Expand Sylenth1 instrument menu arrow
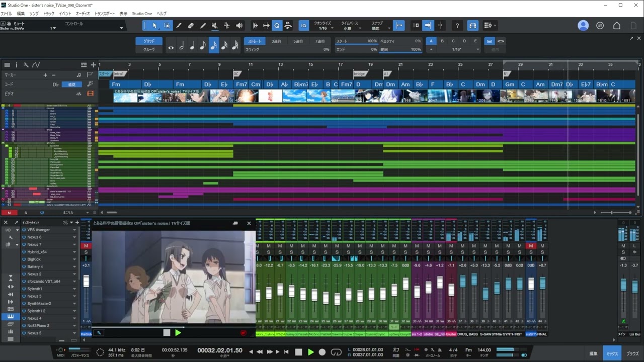This screenshot has height=362, width=644. (x=74, y=289)
